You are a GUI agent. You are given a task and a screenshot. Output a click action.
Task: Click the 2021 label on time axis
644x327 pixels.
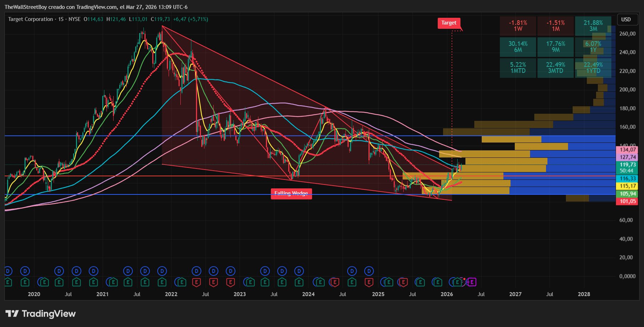[x=103, y=294]
